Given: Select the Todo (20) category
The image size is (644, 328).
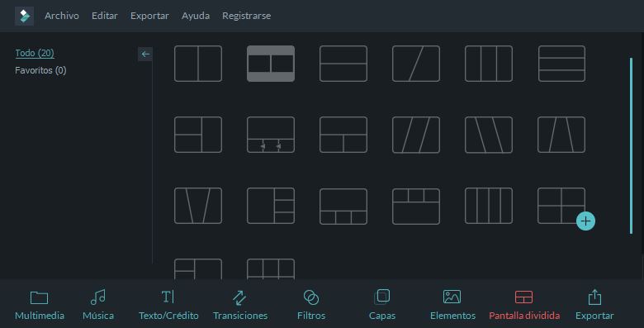Looking at the screenshot, I should [35, 53].
